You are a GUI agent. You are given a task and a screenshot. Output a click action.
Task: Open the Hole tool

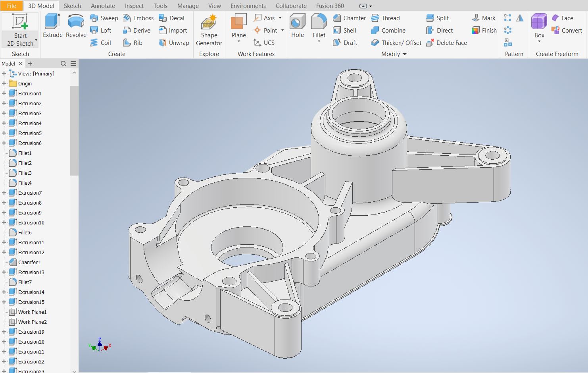tap(298, 26)
